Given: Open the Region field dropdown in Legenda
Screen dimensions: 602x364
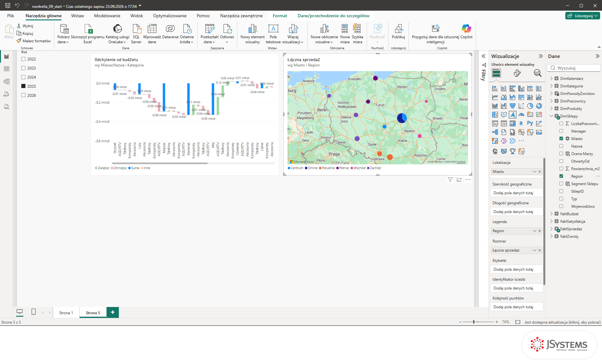Looking at the screenshot, I should click(x=535, y=231).
